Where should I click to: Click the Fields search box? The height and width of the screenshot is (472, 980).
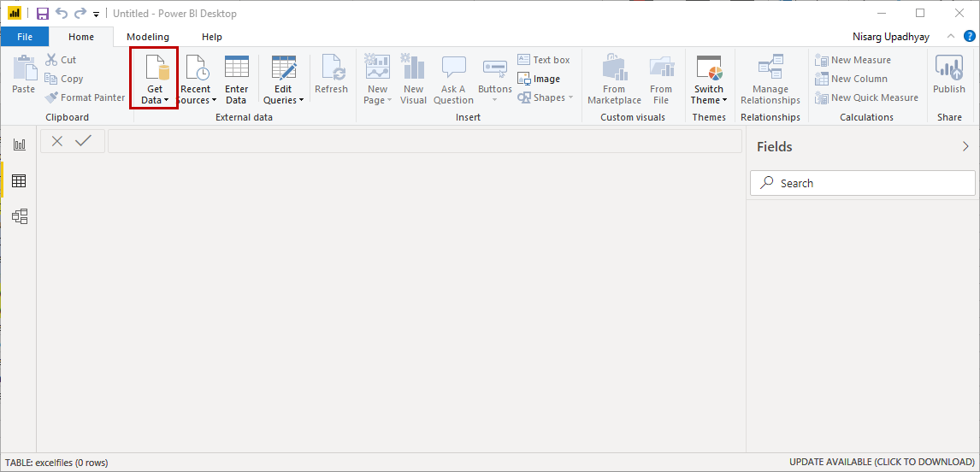coord(863,183)
